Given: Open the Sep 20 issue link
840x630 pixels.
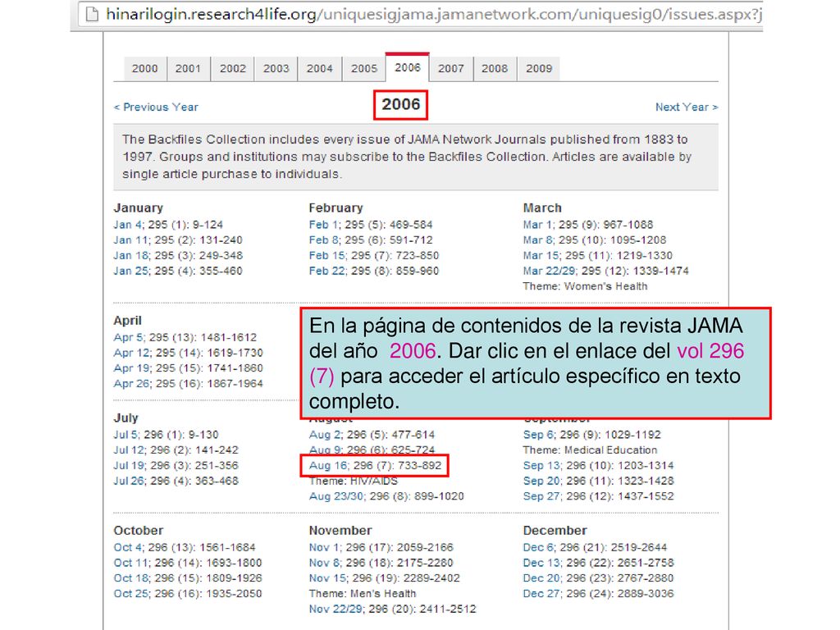Looking at the screenshot, I should [x=541, y=482].
